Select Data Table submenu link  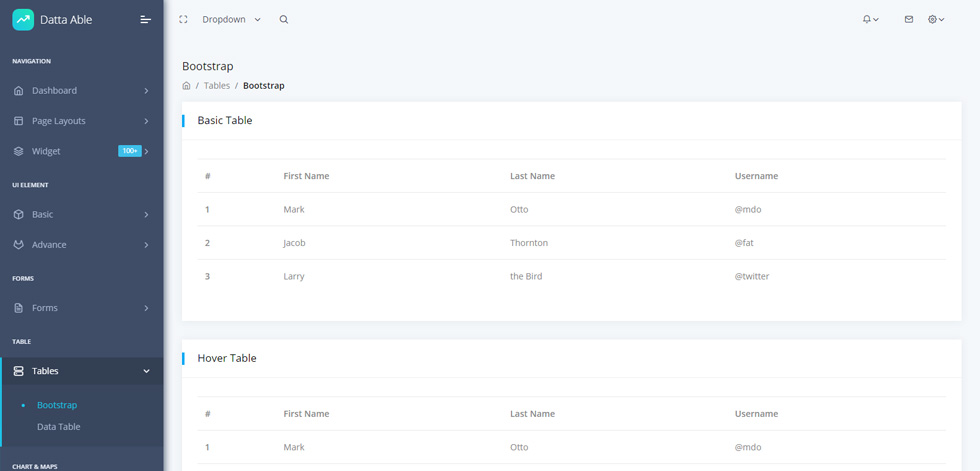[x=59, y=427]
